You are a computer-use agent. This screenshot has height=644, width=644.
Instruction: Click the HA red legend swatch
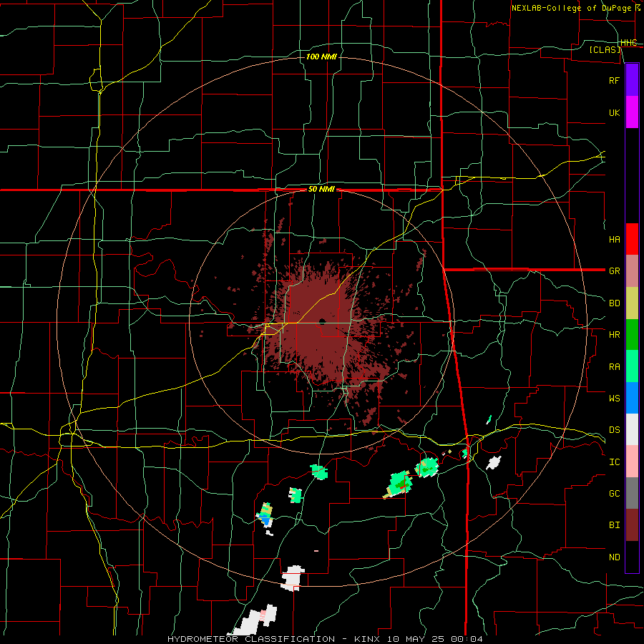tap(632, 239)
